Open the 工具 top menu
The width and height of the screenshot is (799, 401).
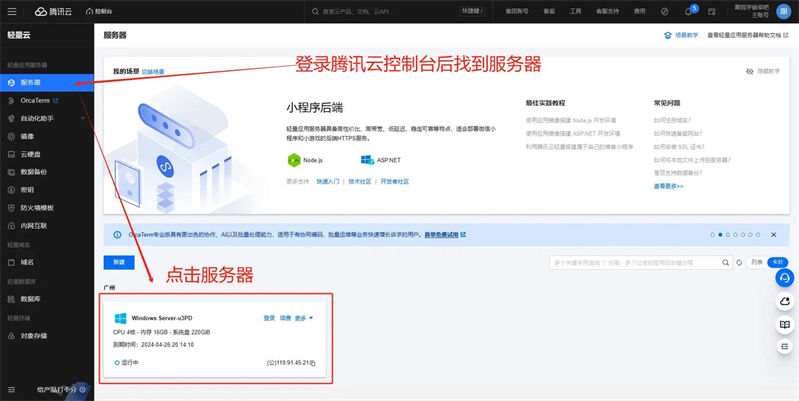pyautogui.click(x=575, y=11)
